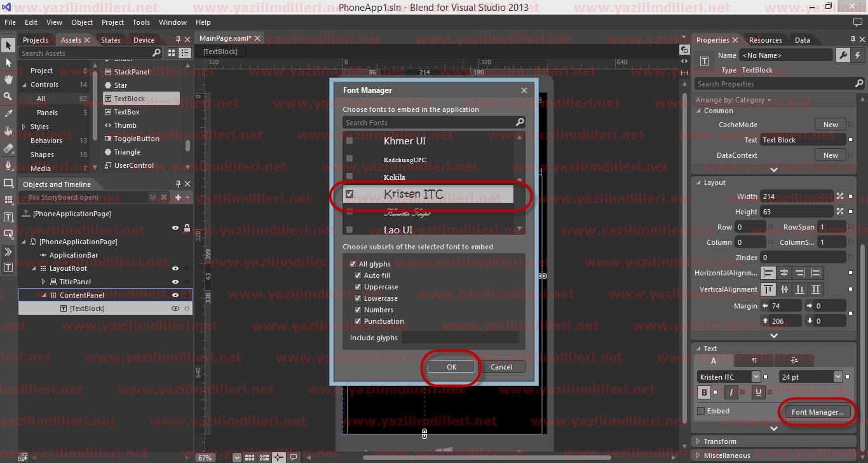The image size is (868, 463).
Task: Toggle Bold text formatting
Action: 704,392
